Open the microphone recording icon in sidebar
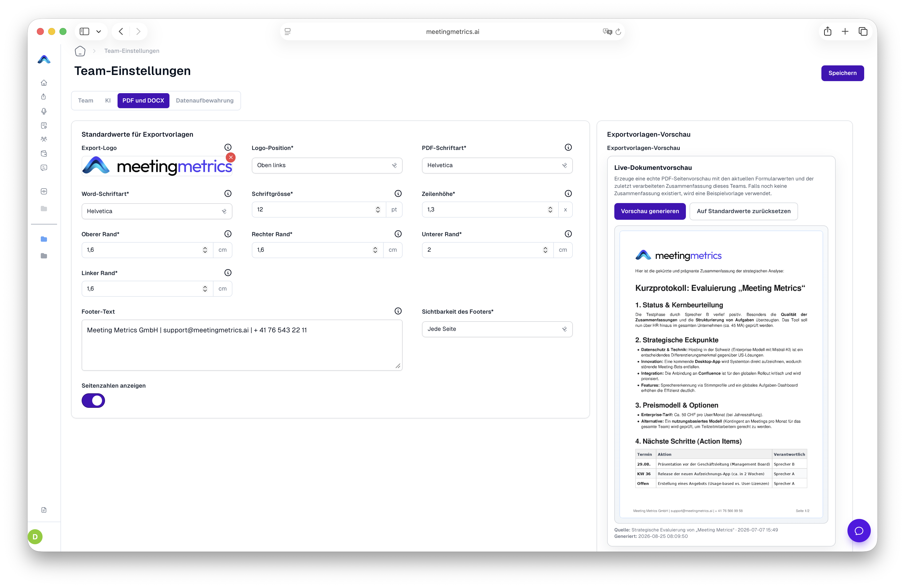This screenshot has height=588, width=905. coord(44,111)
